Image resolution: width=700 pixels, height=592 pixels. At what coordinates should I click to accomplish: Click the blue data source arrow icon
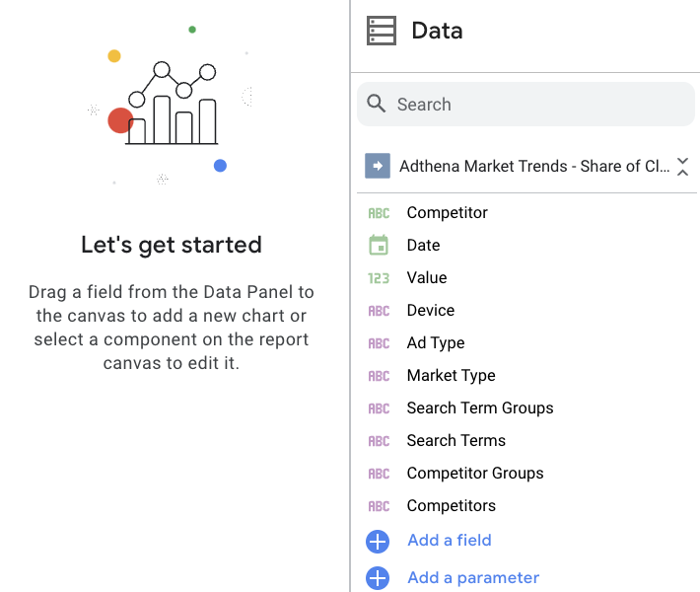[378, 166]
